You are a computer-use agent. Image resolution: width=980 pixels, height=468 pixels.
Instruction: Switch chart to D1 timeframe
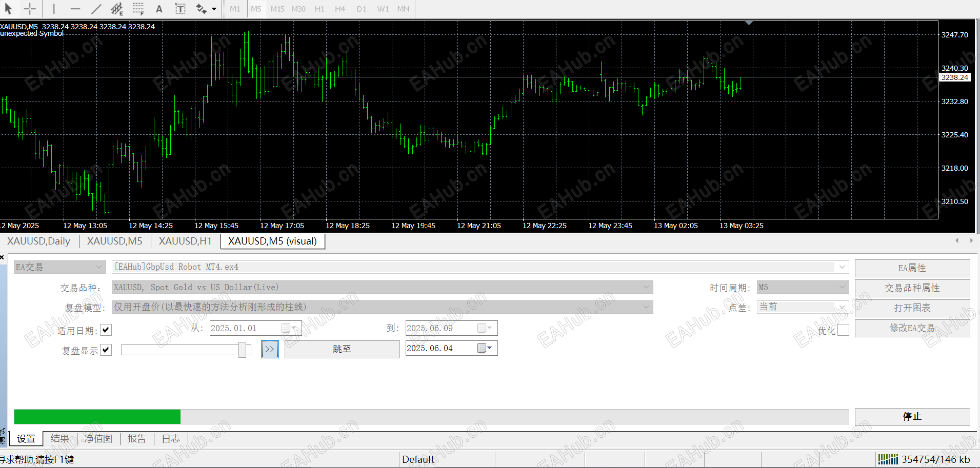click(x=362, y=9)
